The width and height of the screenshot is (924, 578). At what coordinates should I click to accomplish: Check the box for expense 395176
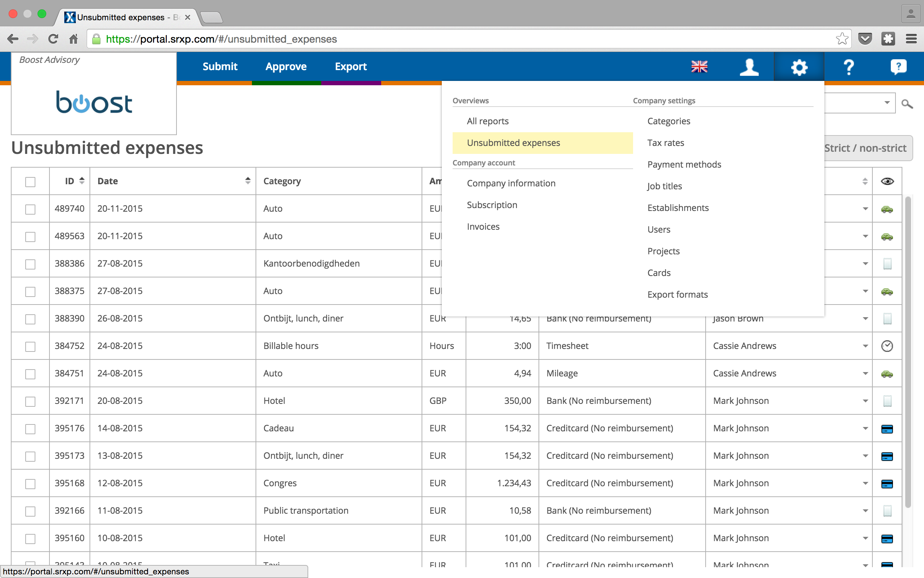point(30,429)
